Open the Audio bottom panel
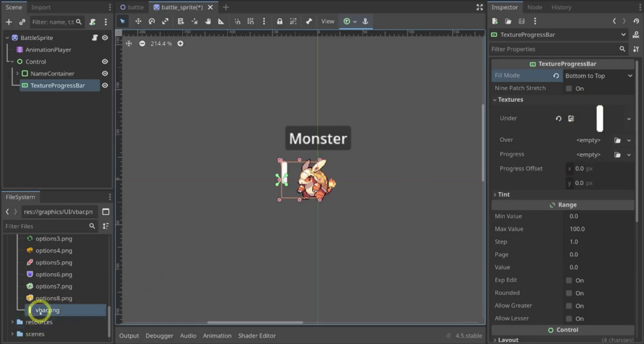 point(188,336)
